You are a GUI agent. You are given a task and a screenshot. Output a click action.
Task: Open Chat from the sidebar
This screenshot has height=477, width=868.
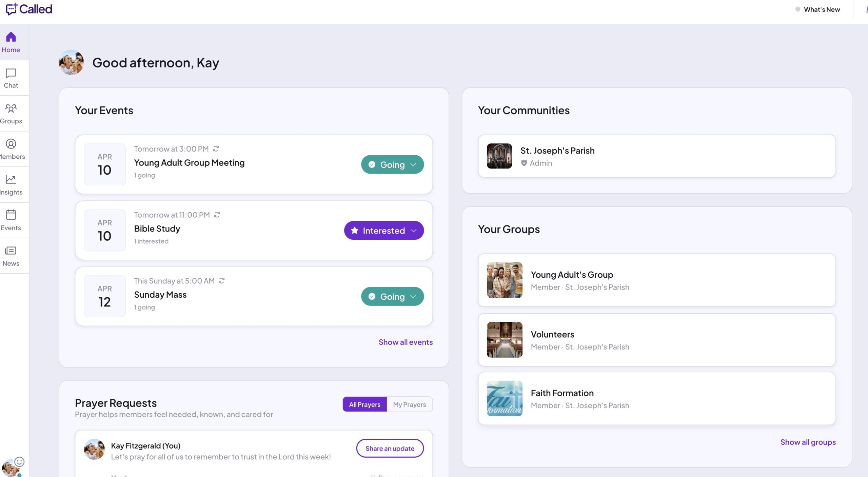11,78
